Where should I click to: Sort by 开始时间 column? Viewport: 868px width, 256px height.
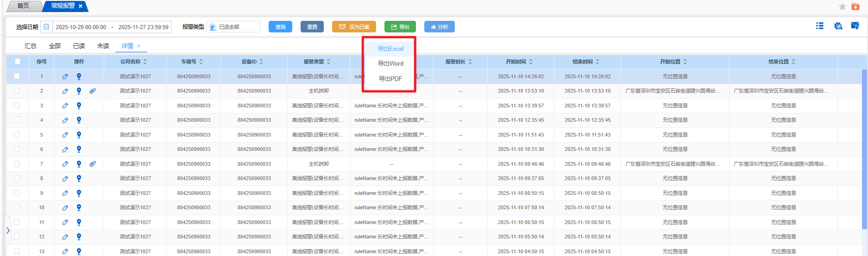[531, 62]
